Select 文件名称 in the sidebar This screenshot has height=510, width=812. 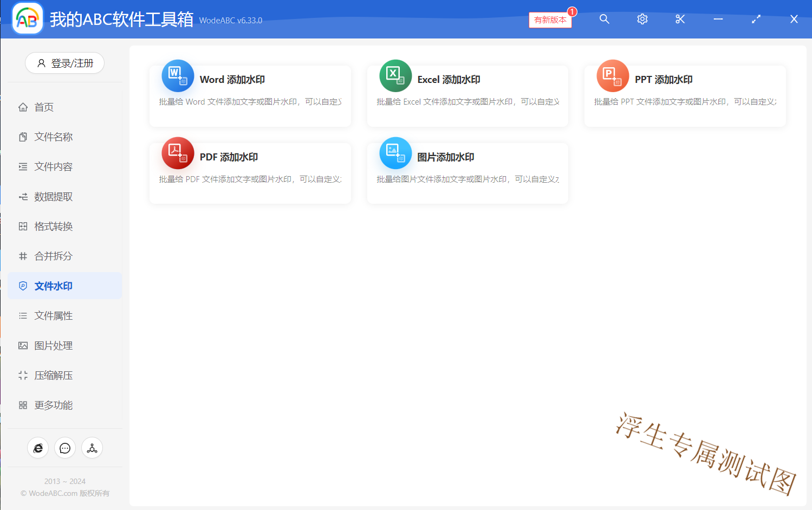[x=53, y=137]
